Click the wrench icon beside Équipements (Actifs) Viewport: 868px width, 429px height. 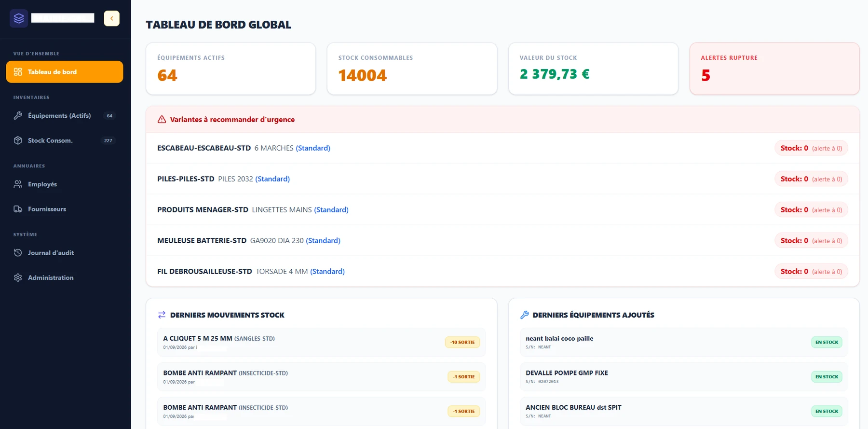point(18,116)
